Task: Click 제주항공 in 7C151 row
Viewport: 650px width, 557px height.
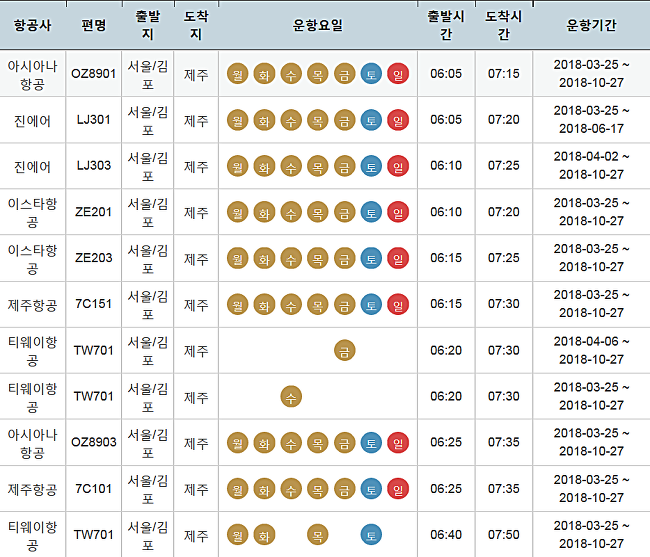Action: [32, 305]
